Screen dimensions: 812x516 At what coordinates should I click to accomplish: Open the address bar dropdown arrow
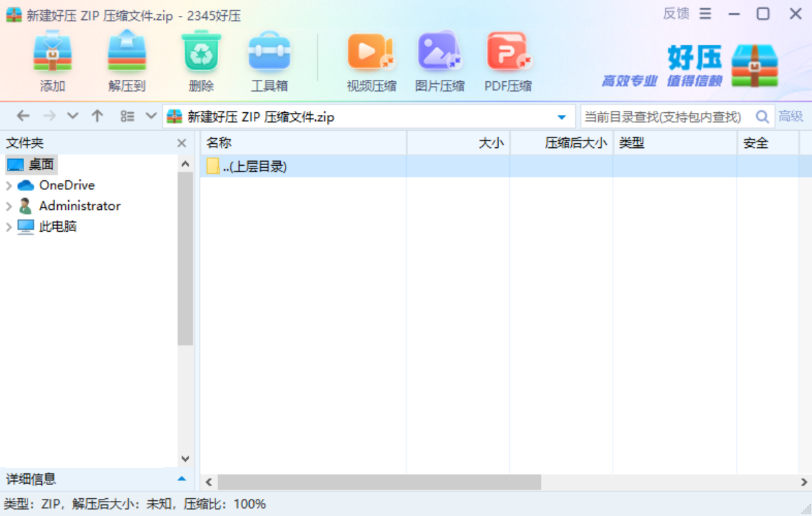click(560, 116)
